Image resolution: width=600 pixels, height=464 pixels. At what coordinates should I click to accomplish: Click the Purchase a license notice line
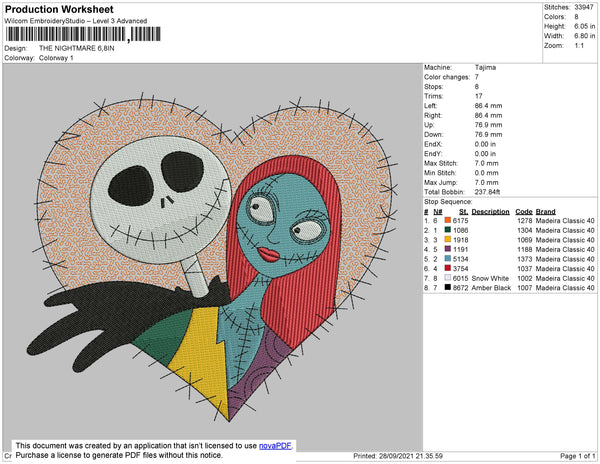coord(119,455)
